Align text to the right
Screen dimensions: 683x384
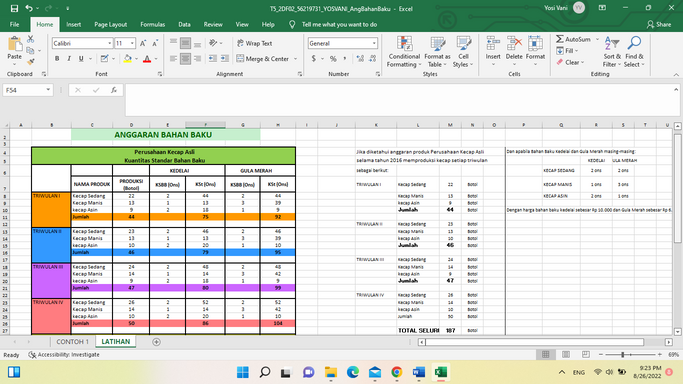[x=197, y=58]
